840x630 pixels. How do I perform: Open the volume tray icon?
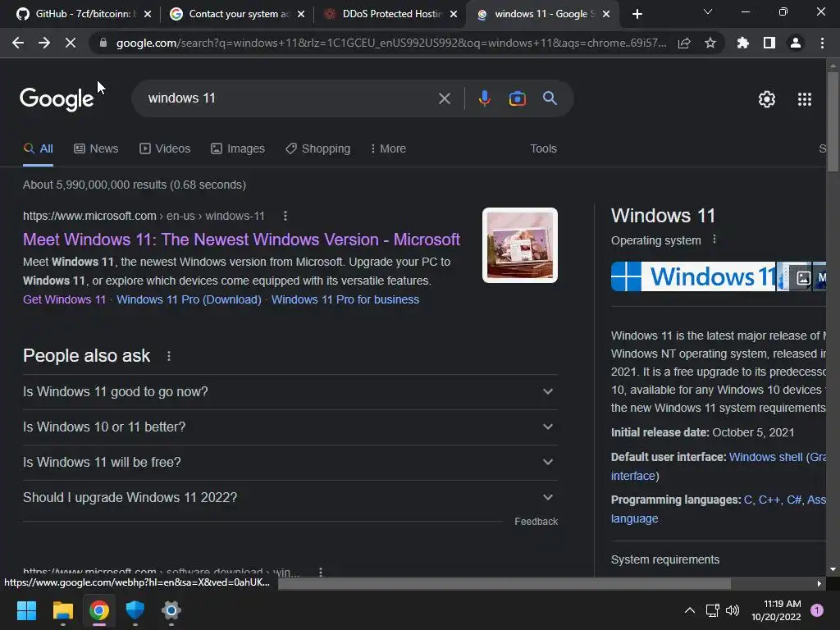click(733, 610)
